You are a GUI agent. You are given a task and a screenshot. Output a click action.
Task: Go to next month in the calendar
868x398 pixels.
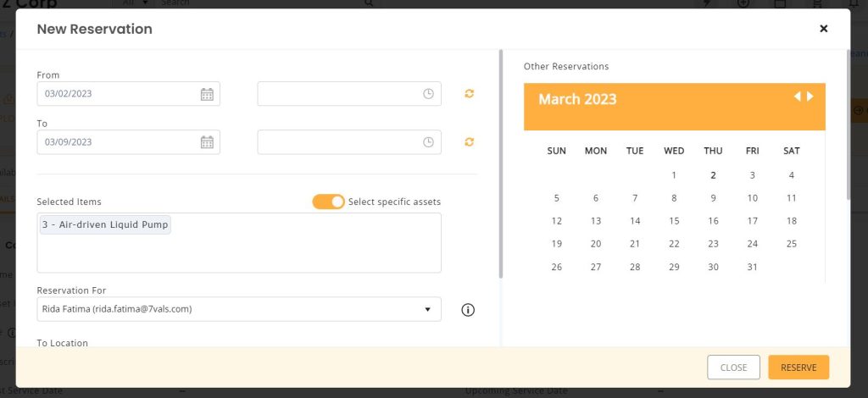810,97
